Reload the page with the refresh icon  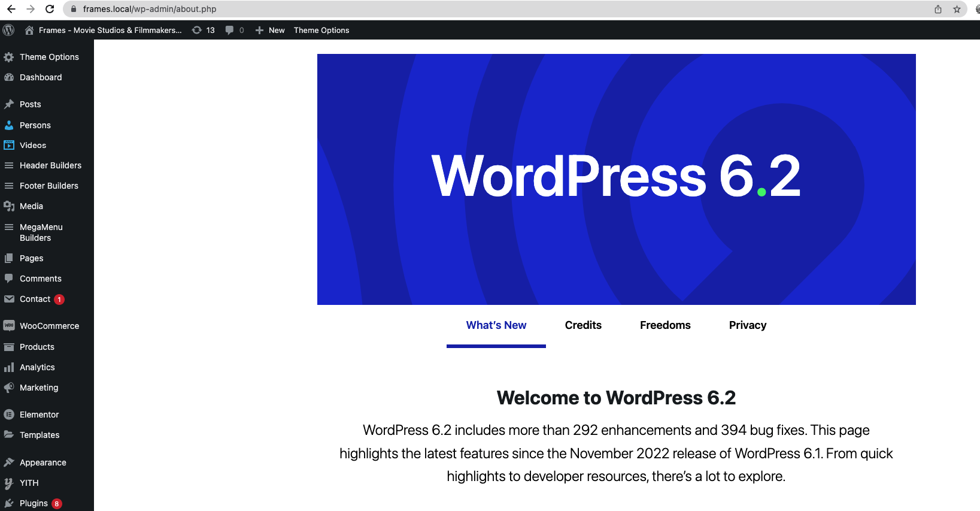tap(50, 9)
